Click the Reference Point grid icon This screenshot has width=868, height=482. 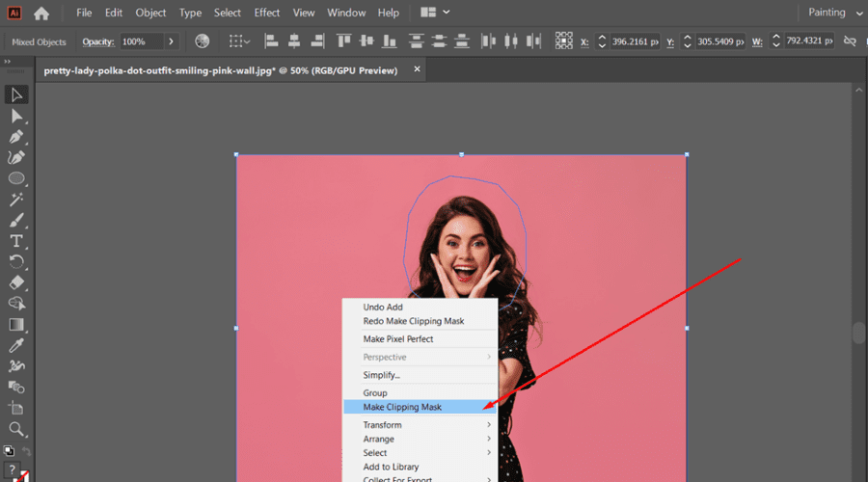click(x=563, y=40)
